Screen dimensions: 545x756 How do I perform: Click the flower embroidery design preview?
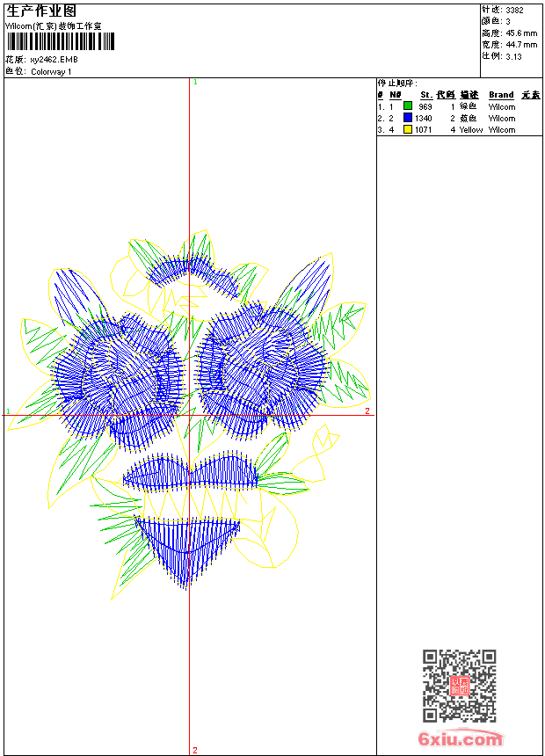pyautogui.click(x=189, y=416)
